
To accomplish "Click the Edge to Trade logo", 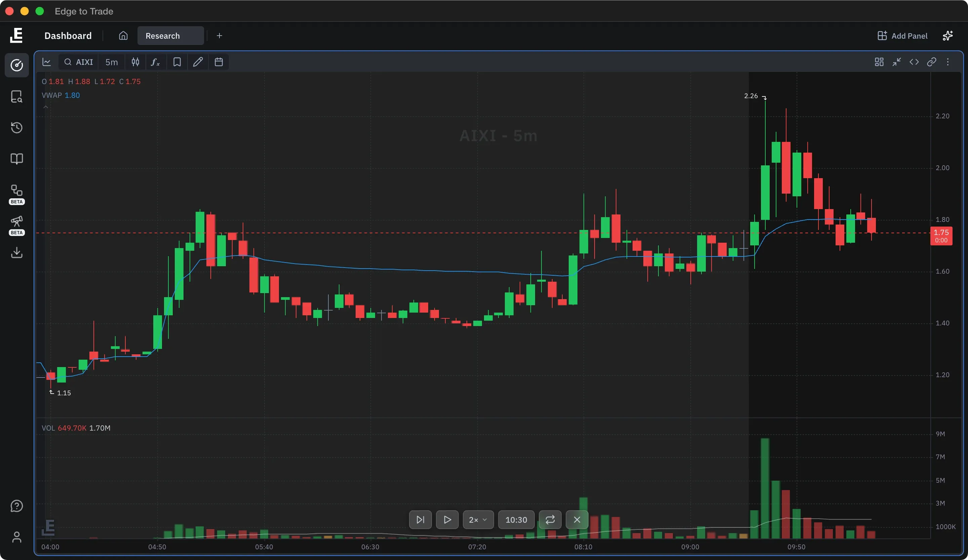I will [16, 35].
